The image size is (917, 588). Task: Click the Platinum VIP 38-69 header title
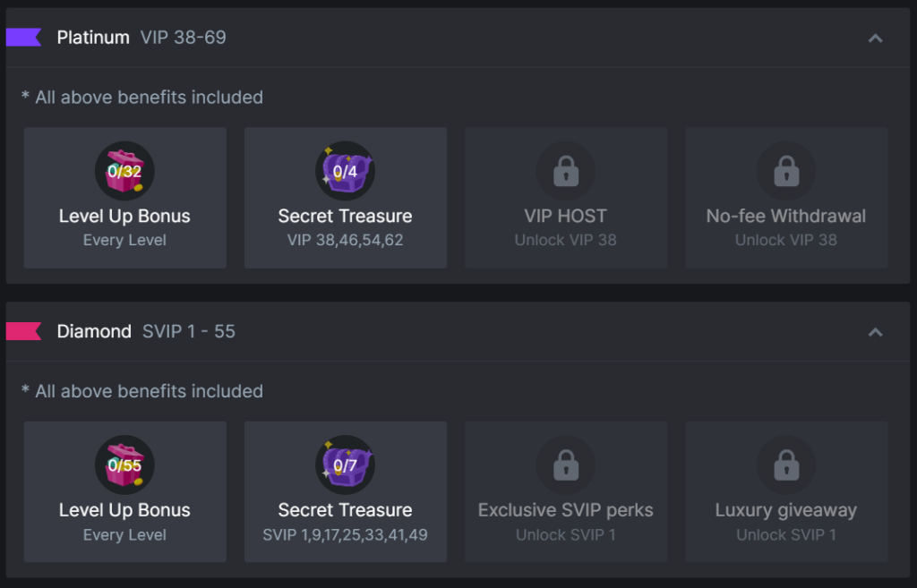pos(141,38)
